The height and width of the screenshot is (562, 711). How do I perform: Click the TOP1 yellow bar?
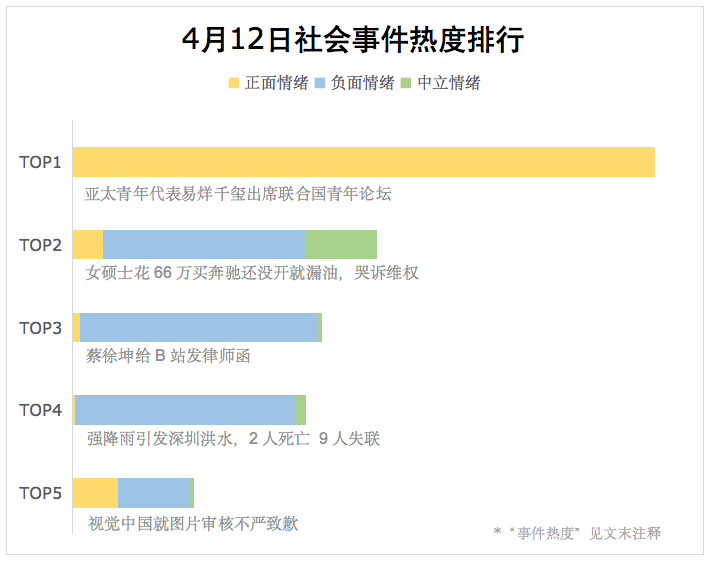[364, 162]
